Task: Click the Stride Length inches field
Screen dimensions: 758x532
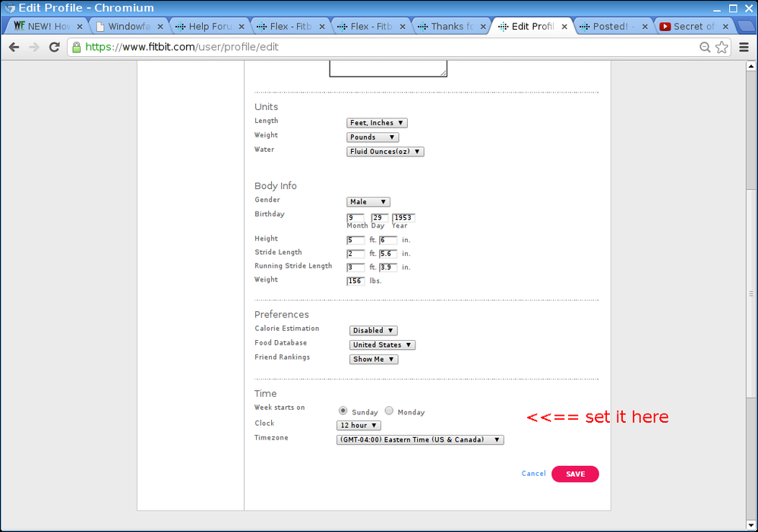Action: click(387, 253)
